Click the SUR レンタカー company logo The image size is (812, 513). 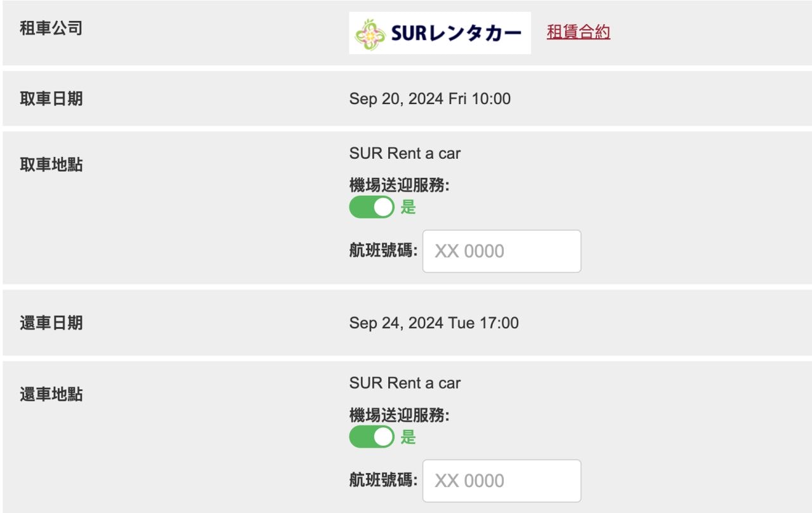440,33
